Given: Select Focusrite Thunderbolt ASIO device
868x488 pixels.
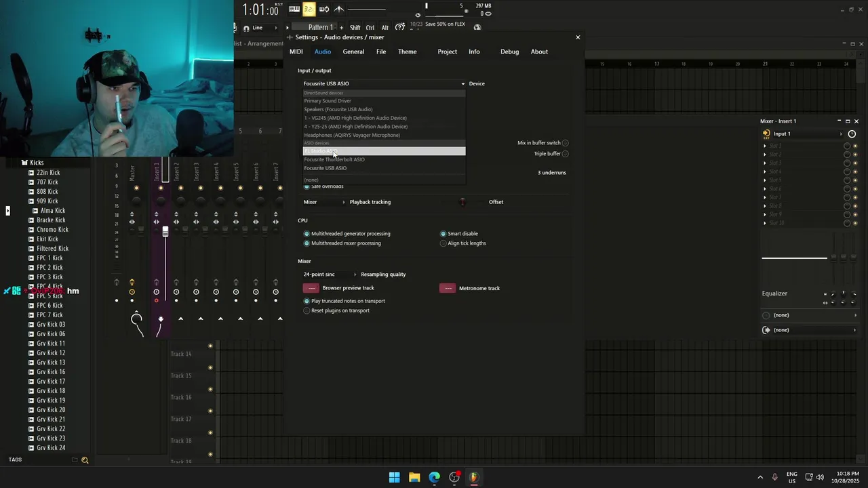Looking at the screenshot, I should point(384,160).
